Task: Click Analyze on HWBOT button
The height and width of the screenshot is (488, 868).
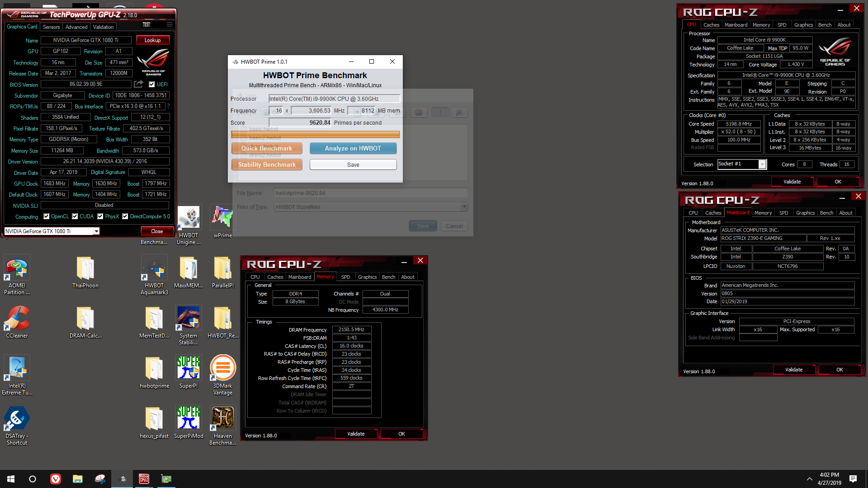Action: point(353,148)
